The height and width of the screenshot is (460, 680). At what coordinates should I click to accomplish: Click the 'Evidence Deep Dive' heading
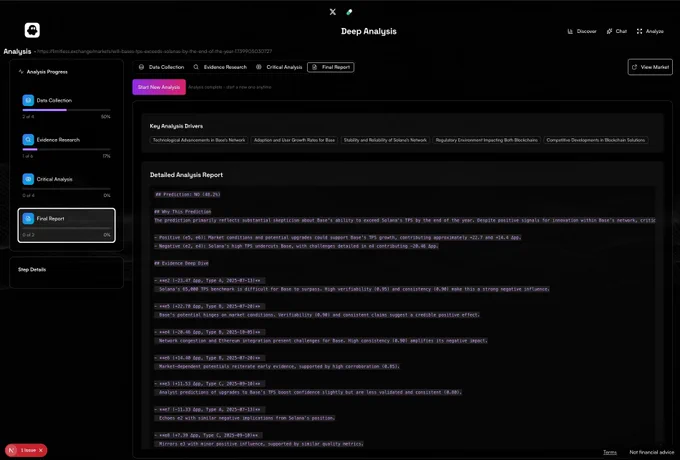tap(181, 263)
